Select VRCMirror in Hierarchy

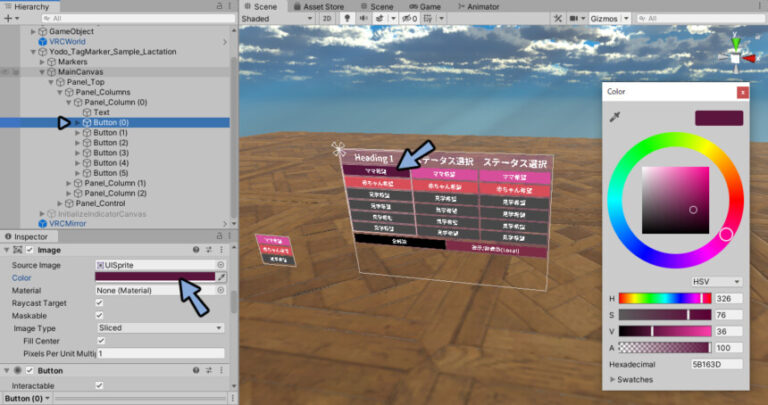tap(68, 223)
